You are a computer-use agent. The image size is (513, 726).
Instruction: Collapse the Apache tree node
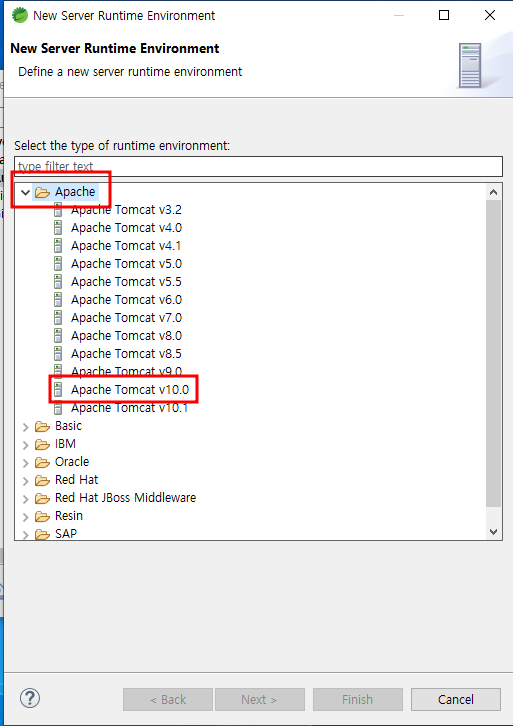point(25,192)
